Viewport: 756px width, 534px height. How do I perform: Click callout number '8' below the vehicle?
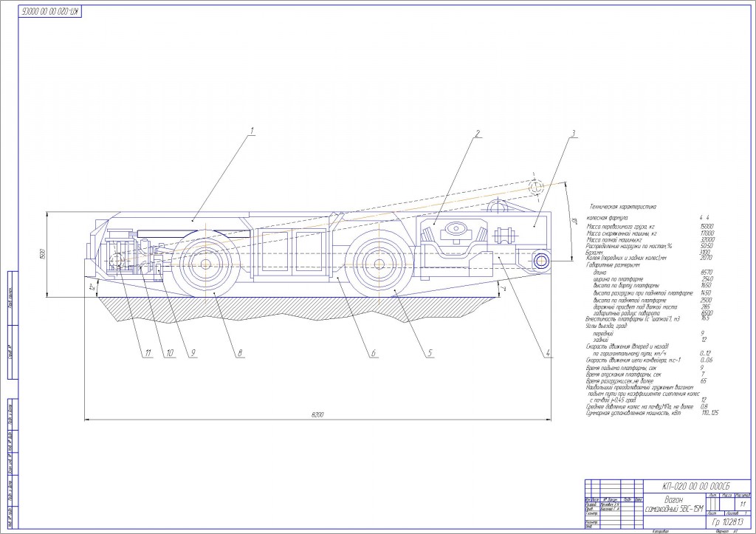tap(239, 354)
